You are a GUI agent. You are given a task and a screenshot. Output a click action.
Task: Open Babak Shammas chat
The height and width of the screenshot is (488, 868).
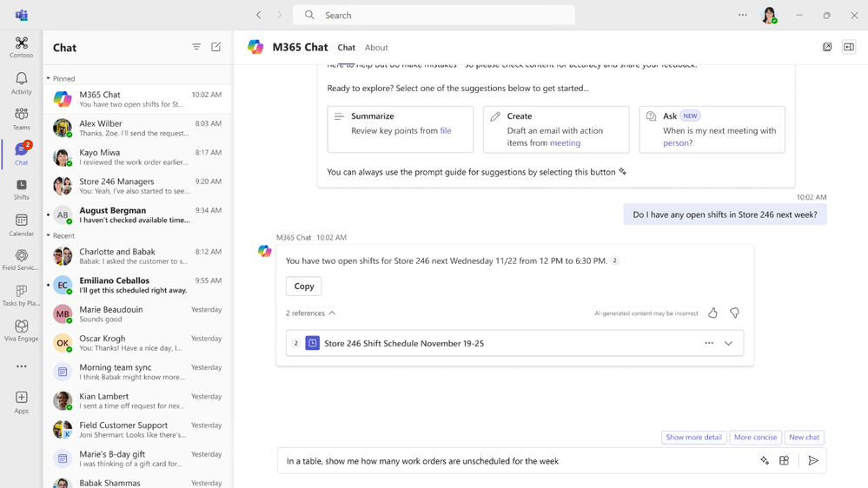137,482
